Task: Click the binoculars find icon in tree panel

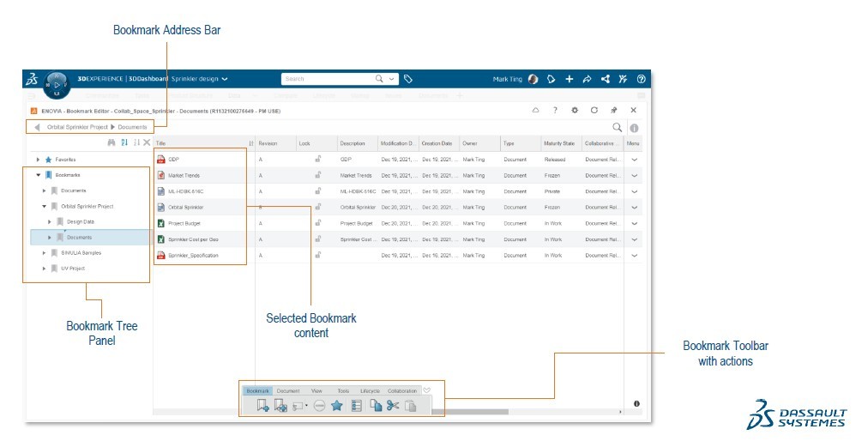Action: tap(112, 142)
